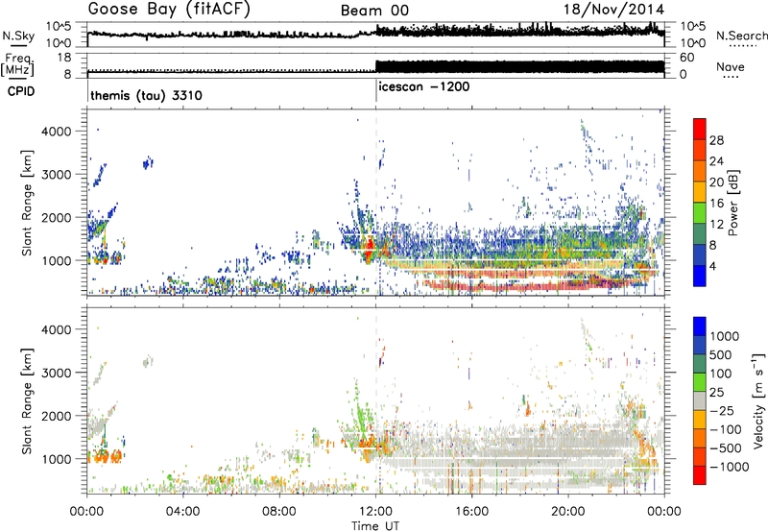This screenshot has width=768, height=532.
Task: Click the 'N.Search' legend label
Action: click(x=741, y=36)
